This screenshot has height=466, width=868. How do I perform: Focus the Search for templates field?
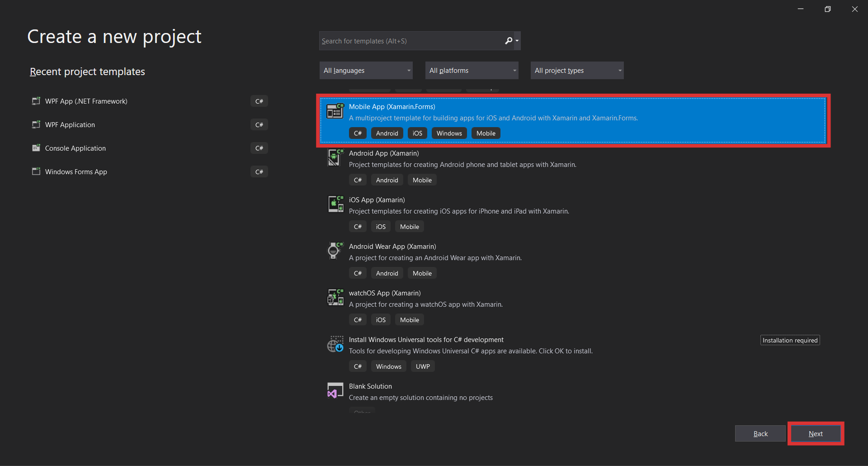[411, 41]
